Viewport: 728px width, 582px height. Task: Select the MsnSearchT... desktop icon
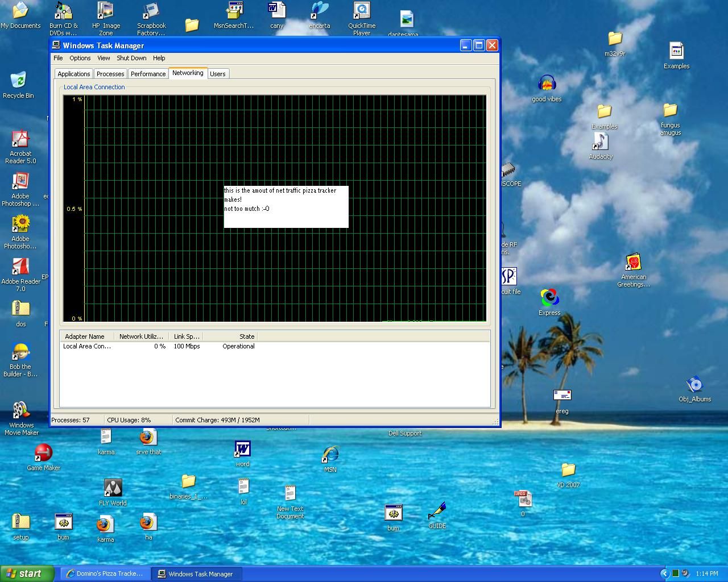click(x=234, y=15)
